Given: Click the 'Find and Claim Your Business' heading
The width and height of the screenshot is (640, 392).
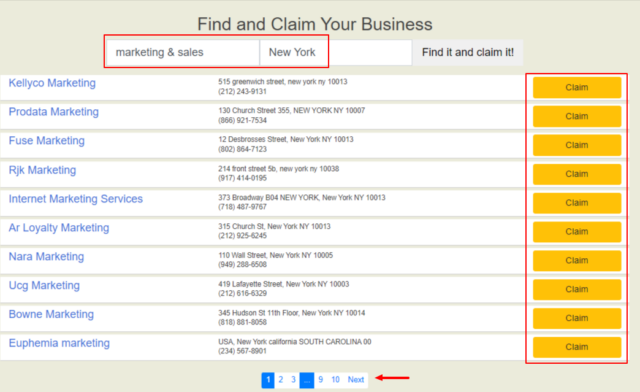Looking at the screenshot, I should tap(315, 24).
